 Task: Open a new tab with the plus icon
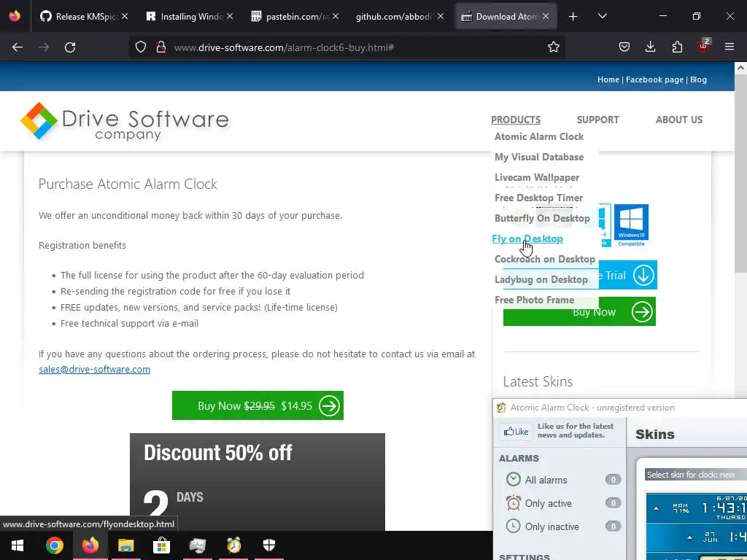[573, 17]
